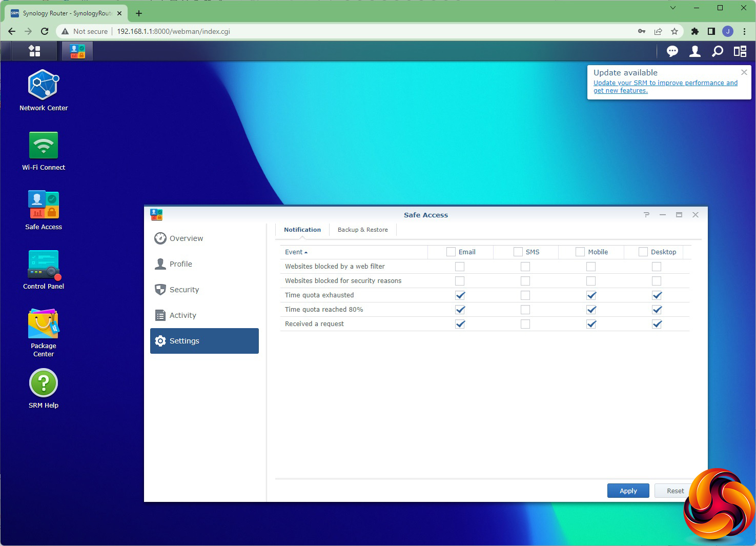
Task: Toggle the SMS column header checkbox
Action: [x=518, y=252]
